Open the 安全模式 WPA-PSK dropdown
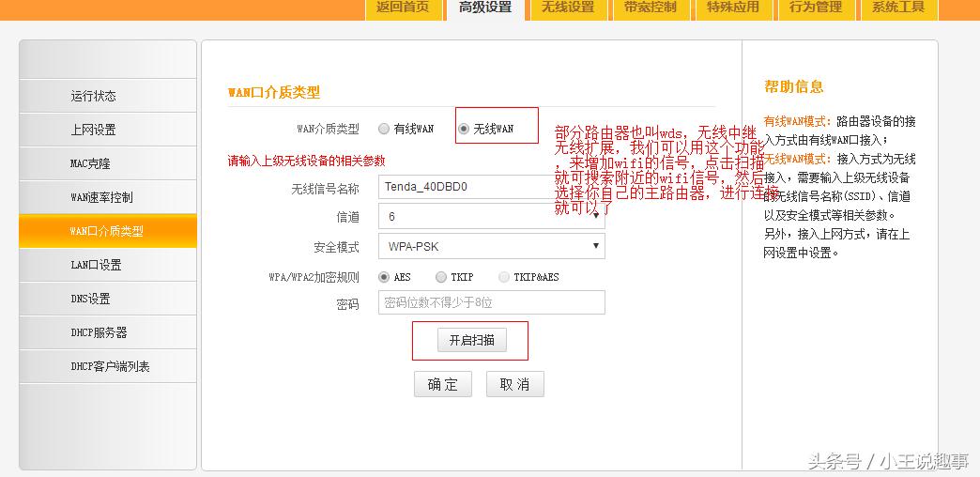The image size is (980, 477). 491,246
